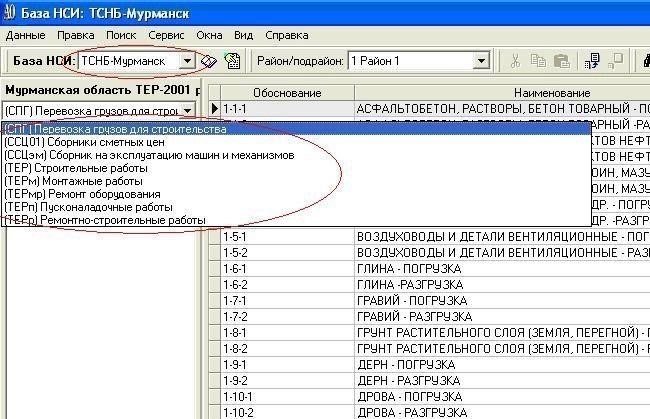Click the Обоснование column header
Image resolution: width=650 pixels, height=419 pixels.
click(287, 93)
